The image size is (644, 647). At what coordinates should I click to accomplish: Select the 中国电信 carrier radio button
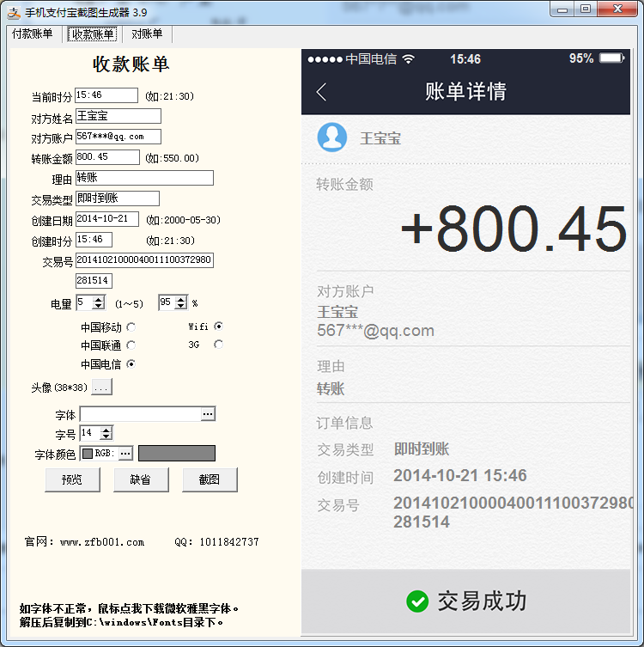(x=131, y=364)
